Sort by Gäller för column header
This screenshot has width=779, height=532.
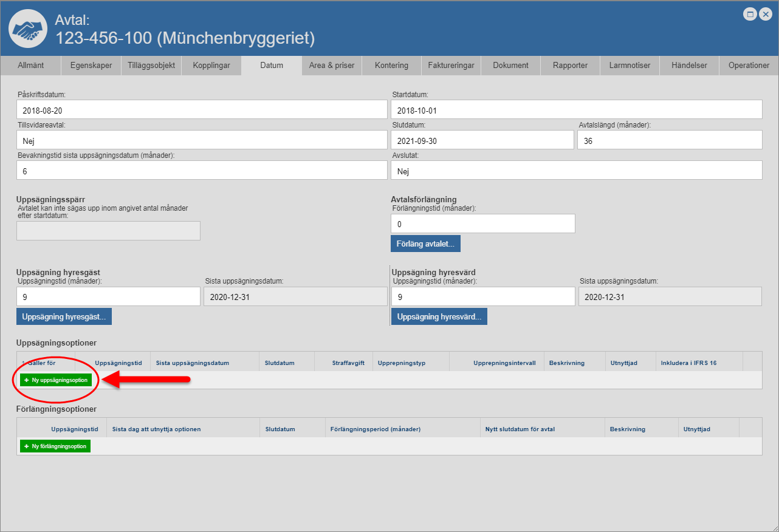coord(42,363)
